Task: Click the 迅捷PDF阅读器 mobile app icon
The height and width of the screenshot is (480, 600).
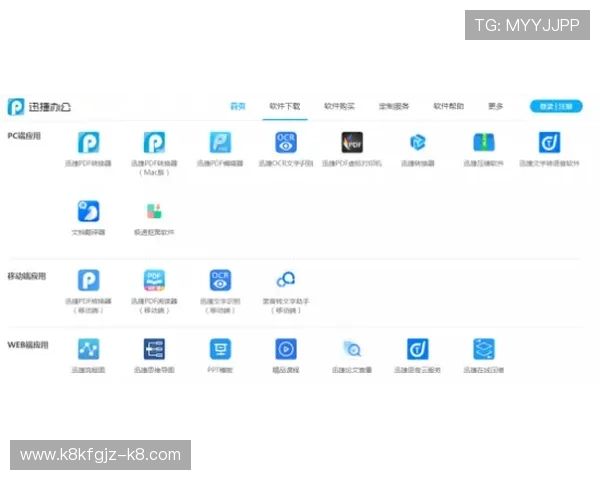Action: tap(154, 280)
